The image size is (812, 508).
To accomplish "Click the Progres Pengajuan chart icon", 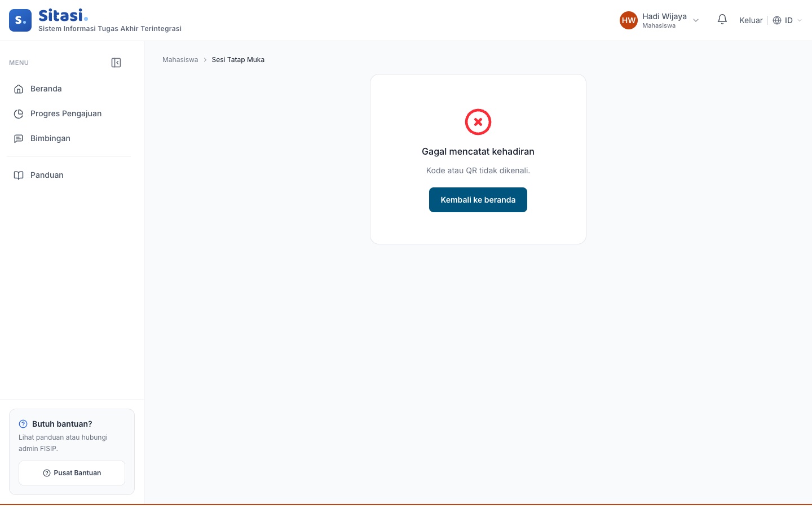I will [x=19, y=114].
